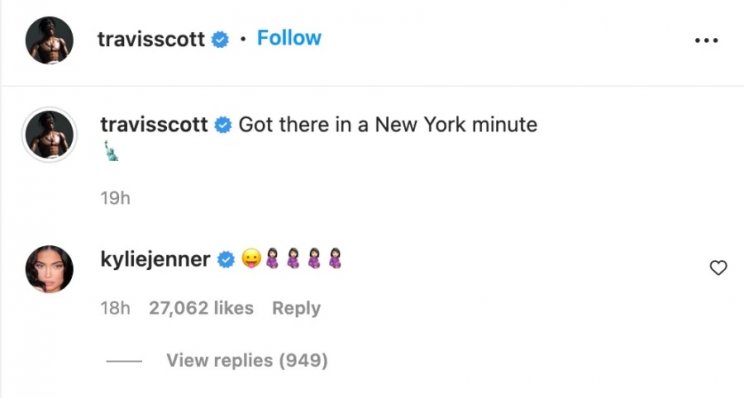Click the Statue of Liberty emoji in caption
744x398 pixels.
click(x=111, y=151)
